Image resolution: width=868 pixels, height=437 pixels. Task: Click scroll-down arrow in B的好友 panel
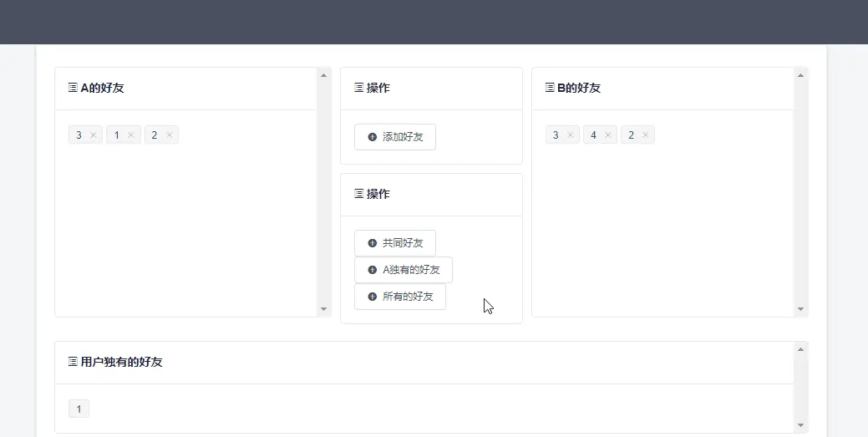point(800,309)
